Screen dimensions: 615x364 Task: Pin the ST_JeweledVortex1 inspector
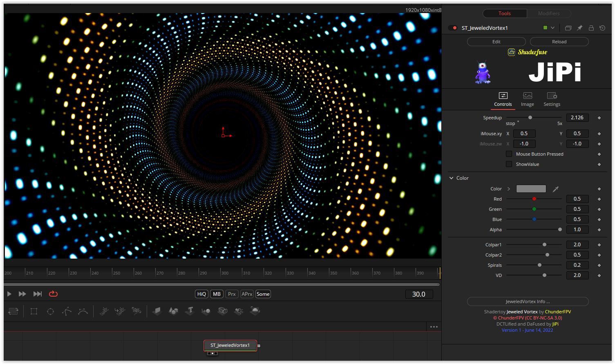coord(579,28)
